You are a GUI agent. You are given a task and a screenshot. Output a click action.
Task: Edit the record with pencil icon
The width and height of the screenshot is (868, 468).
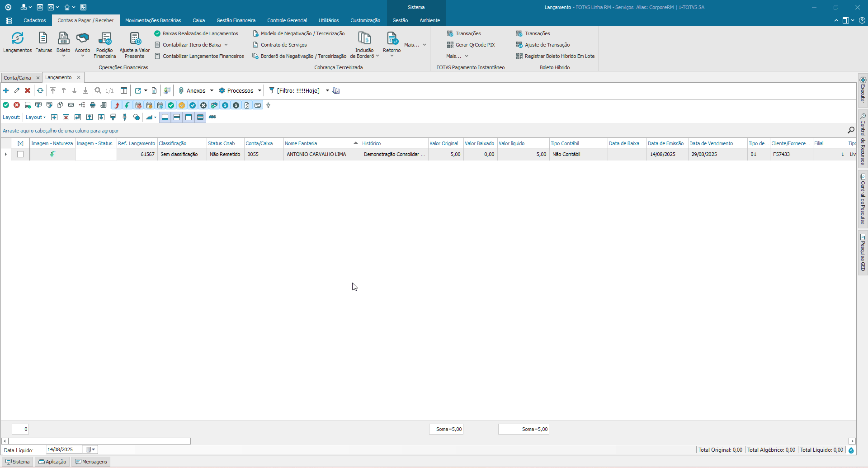click(x=17, y=90)
